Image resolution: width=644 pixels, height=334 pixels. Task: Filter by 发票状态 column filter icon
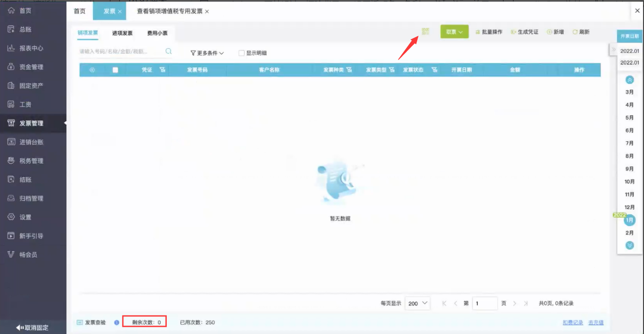pos(434,70)
